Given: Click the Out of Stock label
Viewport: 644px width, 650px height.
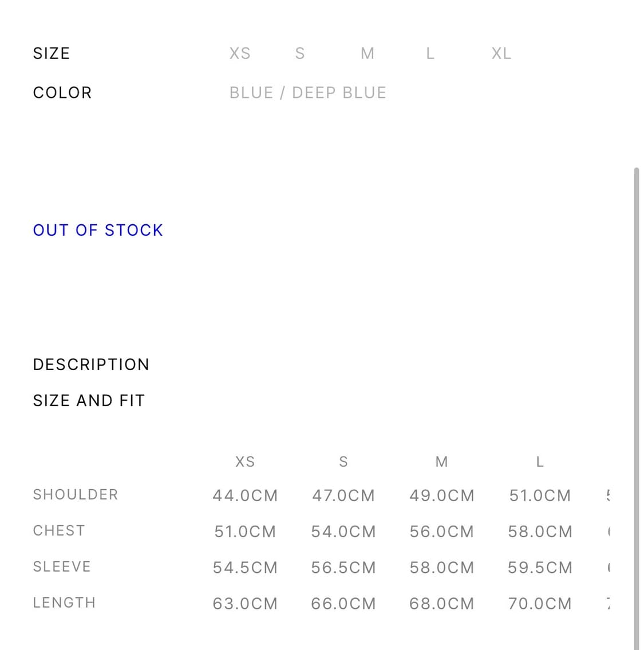Looking at the screenshot, I should coord(98,230).
